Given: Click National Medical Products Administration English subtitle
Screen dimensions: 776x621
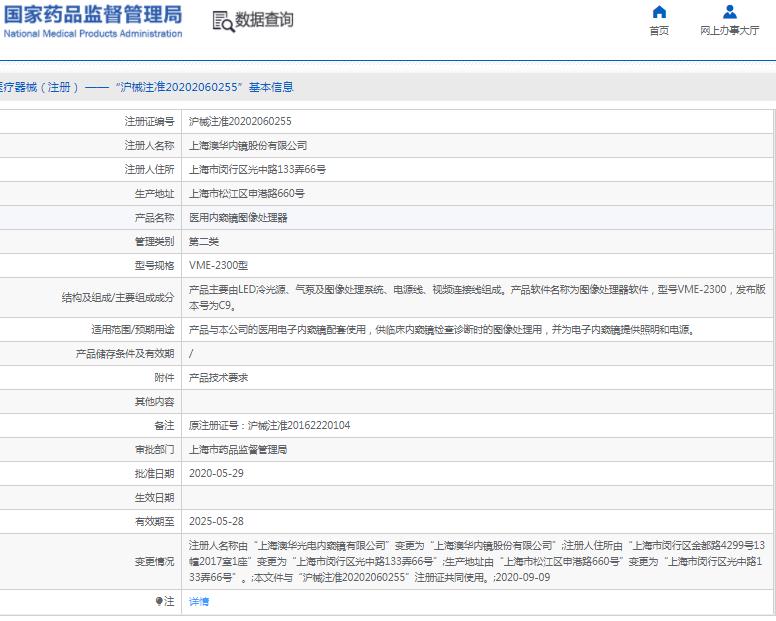Looking at the screenshot, I should 92,34.
